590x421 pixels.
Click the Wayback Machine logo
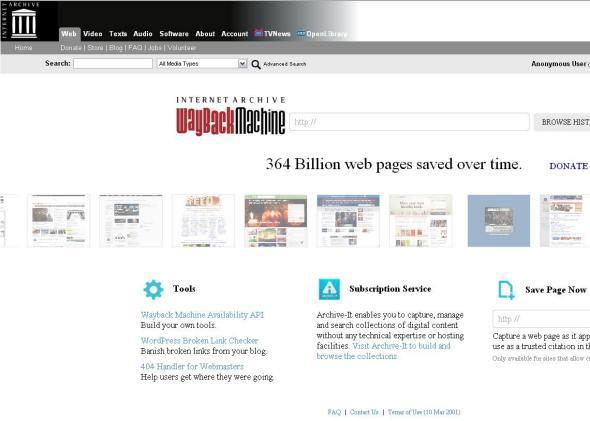230,116
